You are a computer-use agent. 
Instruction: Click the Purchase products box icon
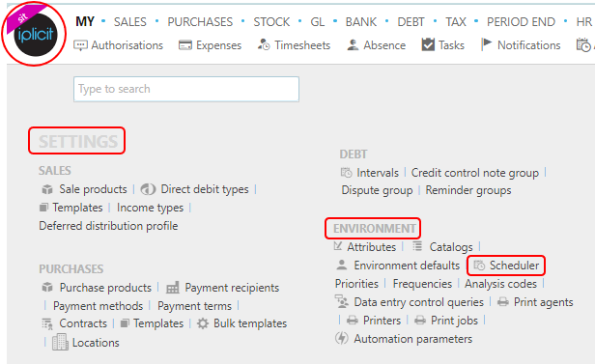pyautogui.click(x=47, y=288)
